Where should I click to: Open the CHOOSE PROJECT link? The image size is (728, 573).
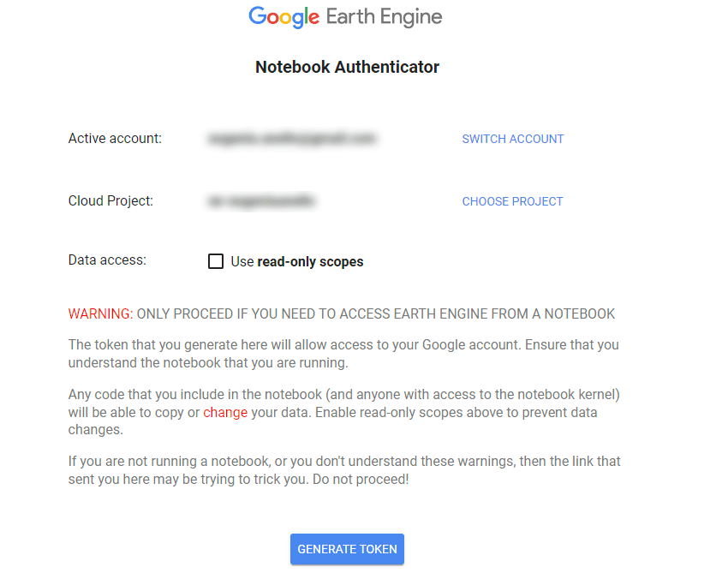pyautogui.click(x=512, y=201)
